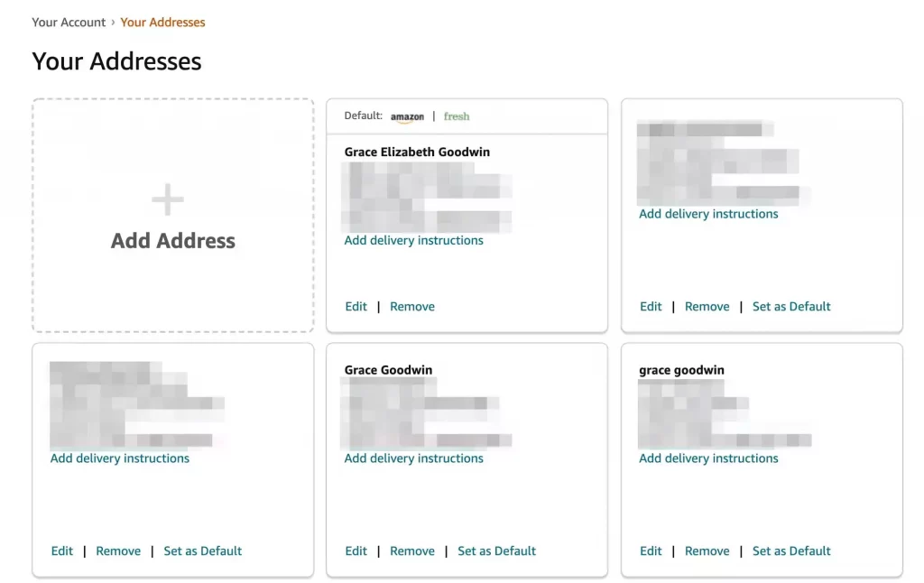Screen dimensions: 924x583
Task: Select the Add Address text label
Action: (172, 240)
